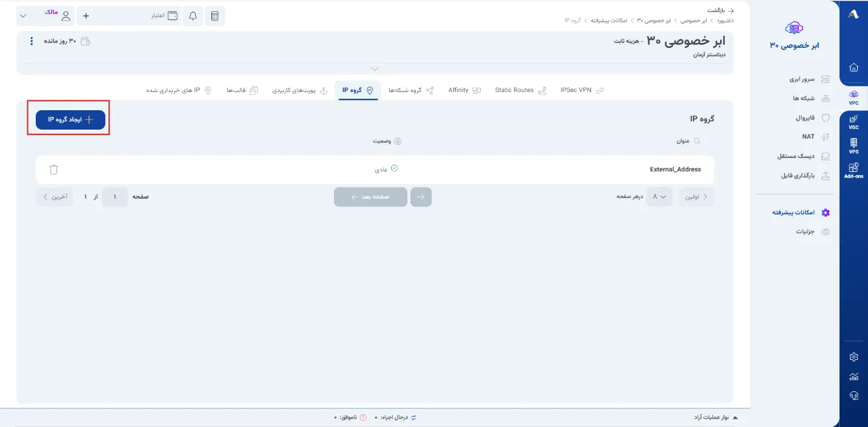Switch to the IP های خریداری شده tab
This screenshot has height=427, width=868.
[179, 90]
